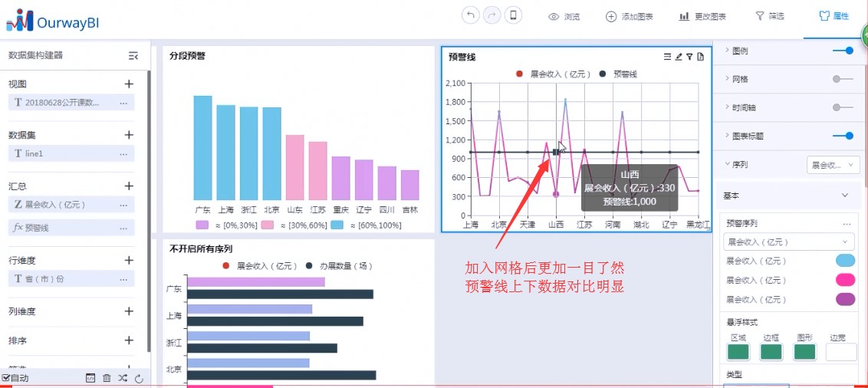868x388 pixels.
Task: Open options for 预警线 formula field
Action: coord(123,228)
